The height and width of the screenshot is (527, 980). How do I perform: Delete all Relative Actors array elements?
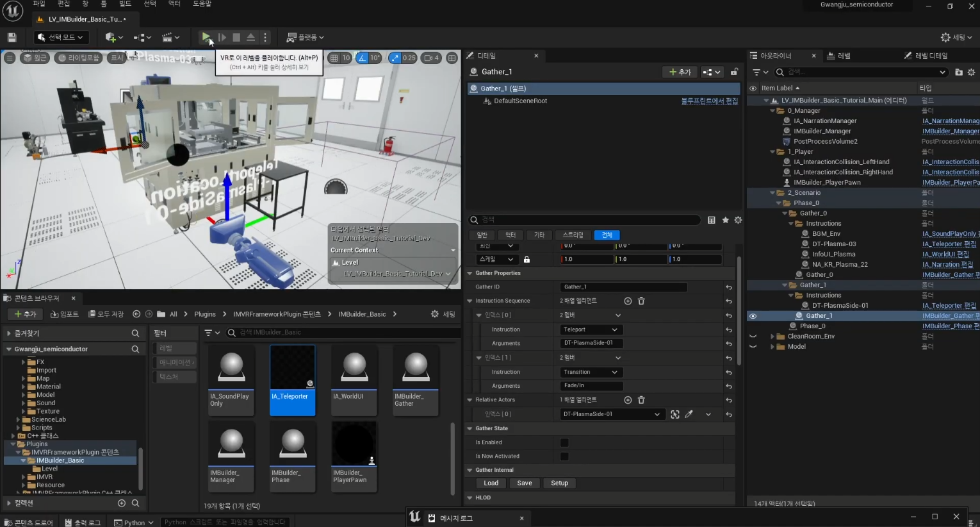[x=641, y=400]
